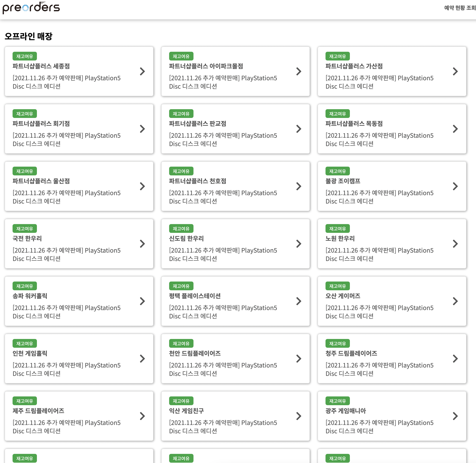
Task: Select 재고여유 badge on 파트너샵플러스 울산점 card
Action: (x=25, y=171)
